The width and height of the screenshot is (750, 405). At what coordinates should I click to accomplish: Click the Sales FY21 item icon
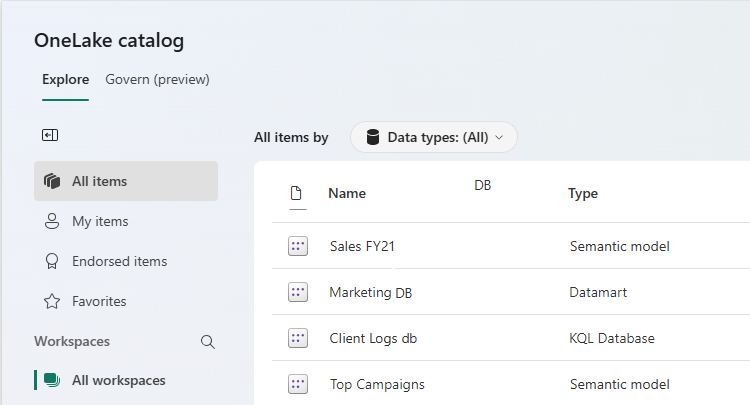click(298, 246)
